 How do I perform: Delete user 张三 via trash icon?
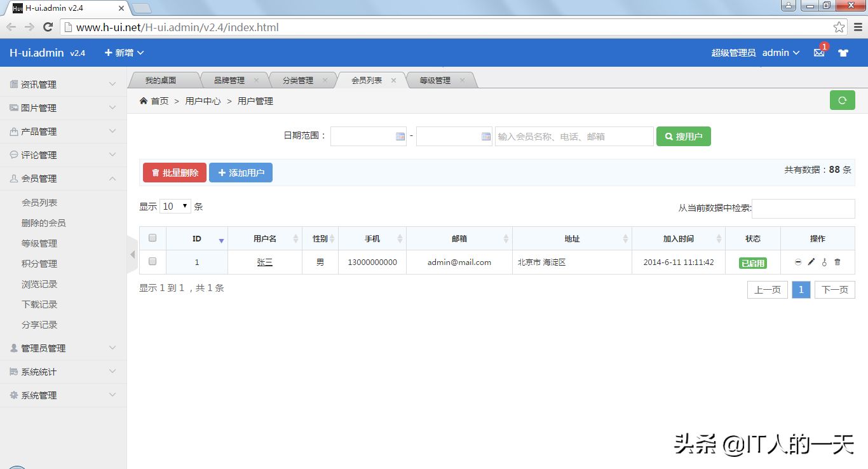click(837, 262)
